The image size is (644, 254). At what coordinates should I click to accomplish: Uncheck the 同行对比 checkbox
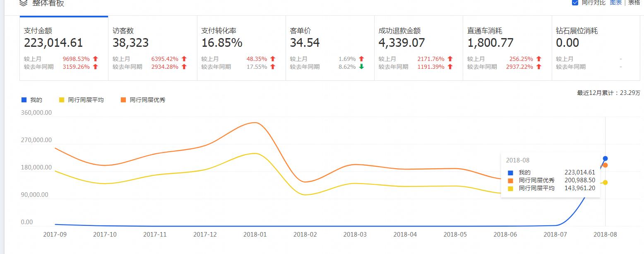pos(575,3)
